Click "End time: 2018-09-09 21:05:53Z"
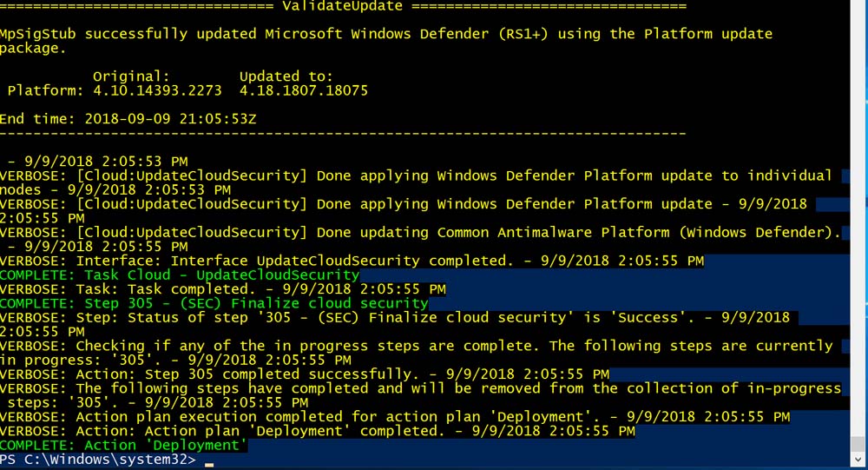This screenshot has height=470, width=868. [x=128, y=119]
